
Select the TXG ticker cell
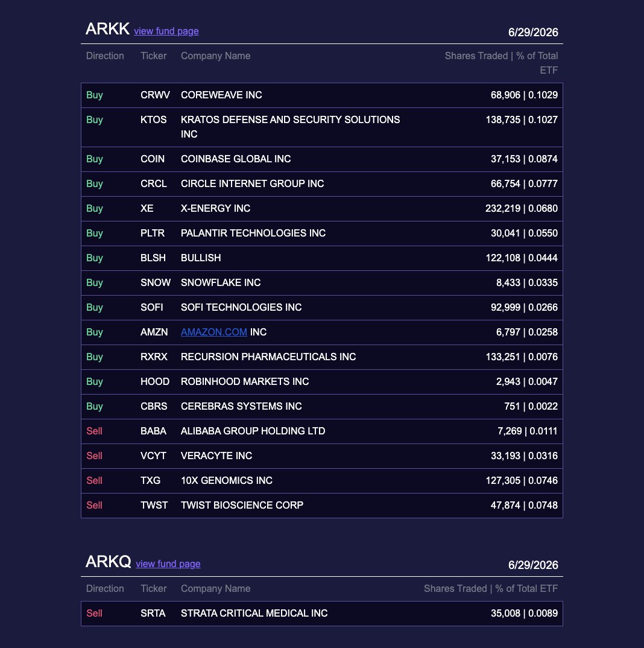(150, 481)
